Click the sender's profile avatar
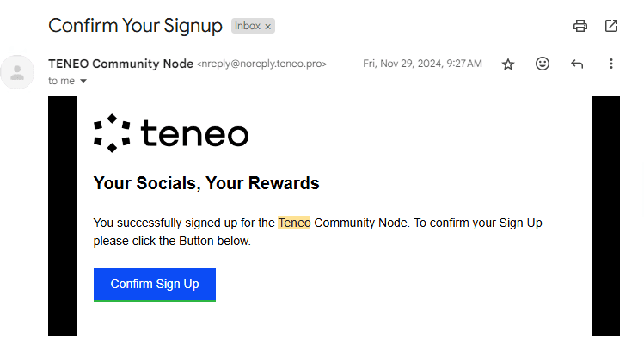Image resolution: width=644 pixels, height=361 pixels. click(17, 72)
